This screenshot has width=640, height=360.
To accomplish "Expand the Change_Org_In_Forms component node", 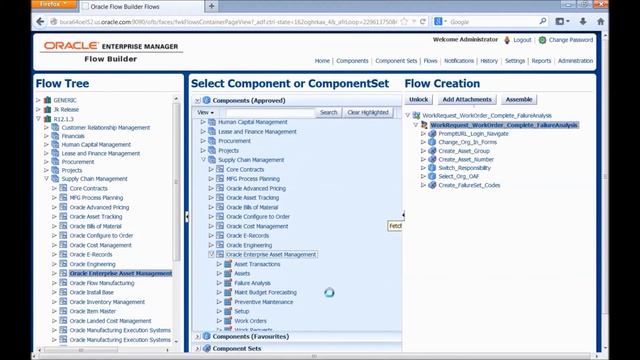I will pos(423,142).
